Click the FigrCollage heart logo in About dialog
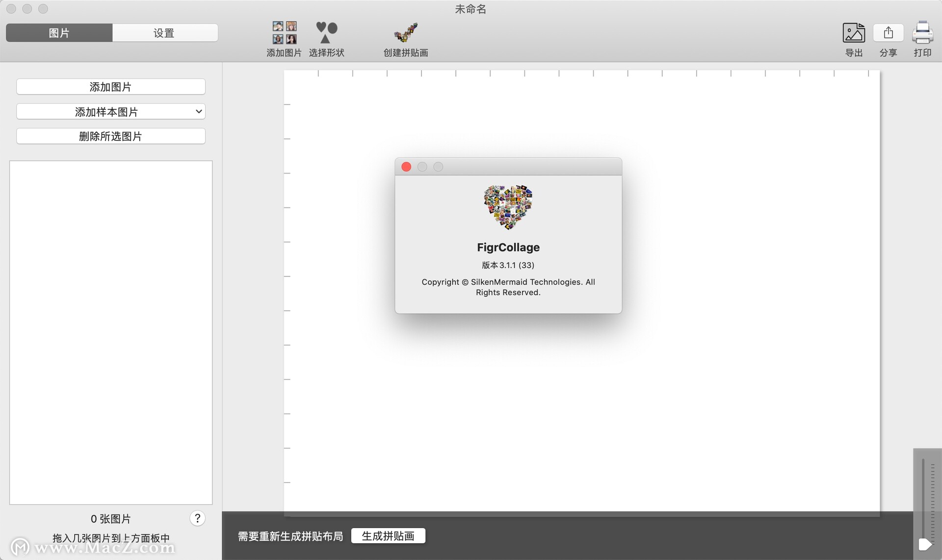 click(508, 207)
